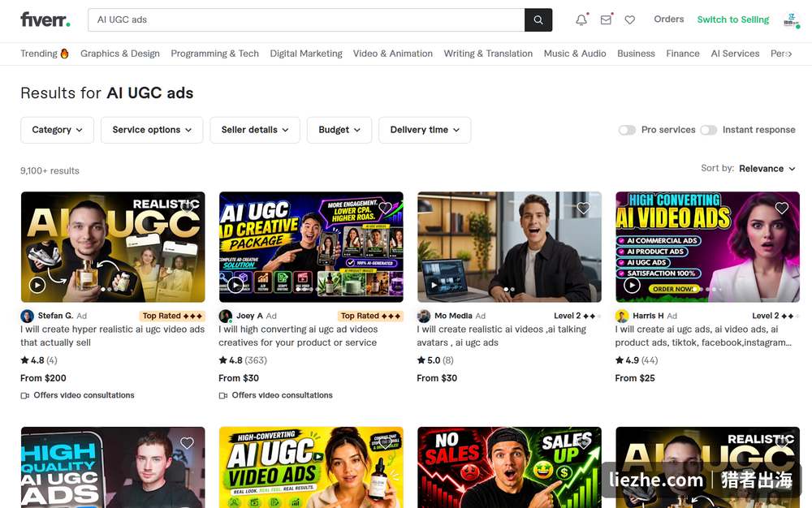Click the search magnifier button

[538, 19]
